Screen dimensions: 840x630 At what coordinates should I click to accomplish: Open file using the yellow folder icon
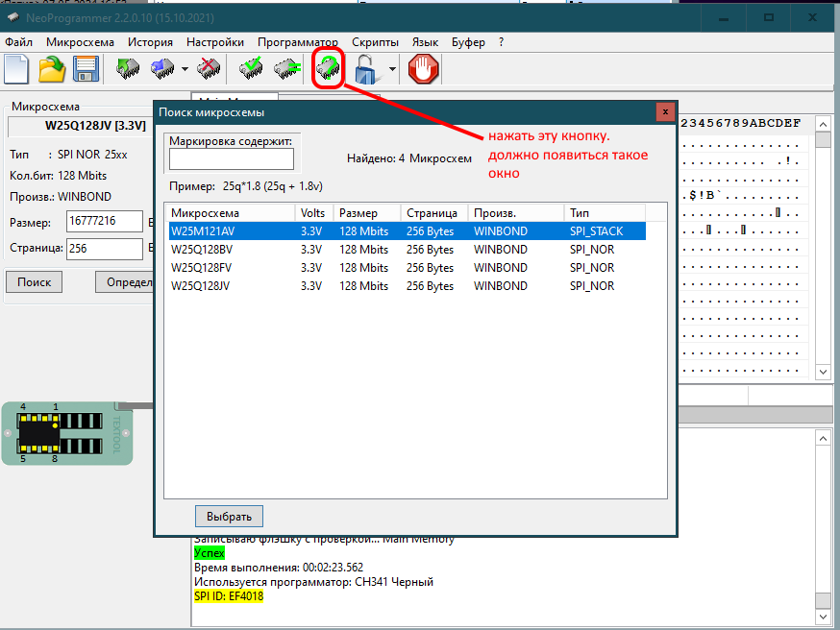pos(52,69)
